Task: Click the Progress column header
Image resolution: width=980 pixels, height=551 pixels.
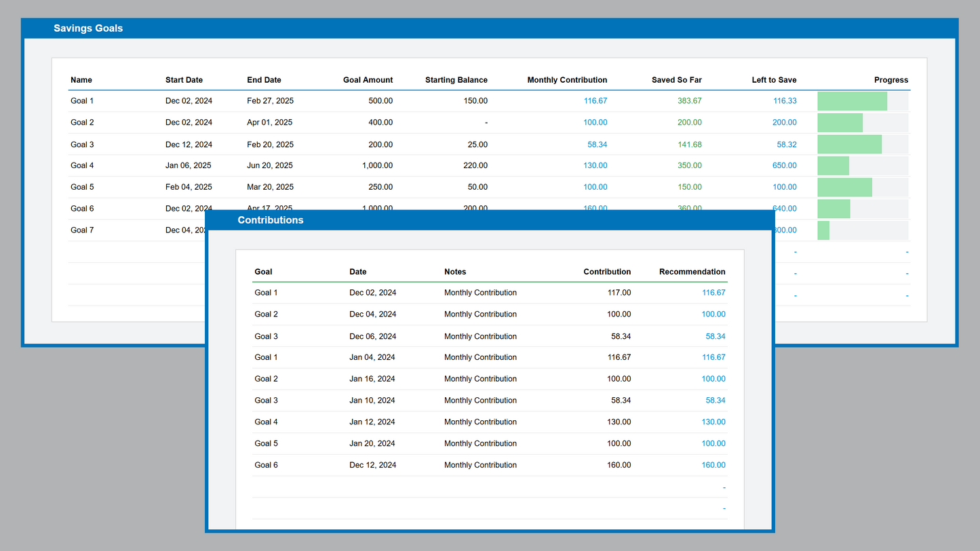Action: [891, 80]
